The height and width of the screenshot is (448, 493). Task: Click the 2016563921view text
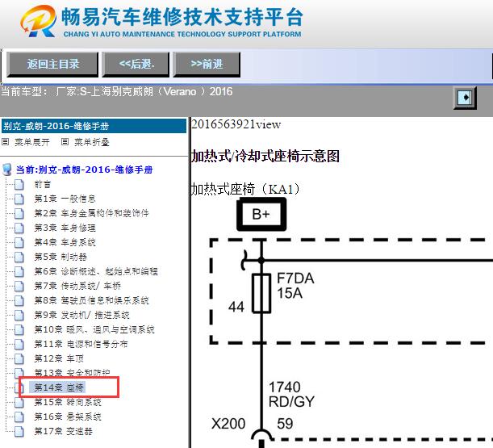236,124
